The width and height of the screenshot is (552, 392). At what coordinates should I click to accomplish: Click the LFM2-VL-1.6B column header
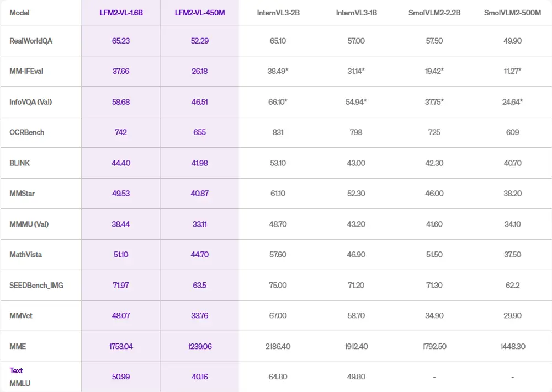pos(121,13)
